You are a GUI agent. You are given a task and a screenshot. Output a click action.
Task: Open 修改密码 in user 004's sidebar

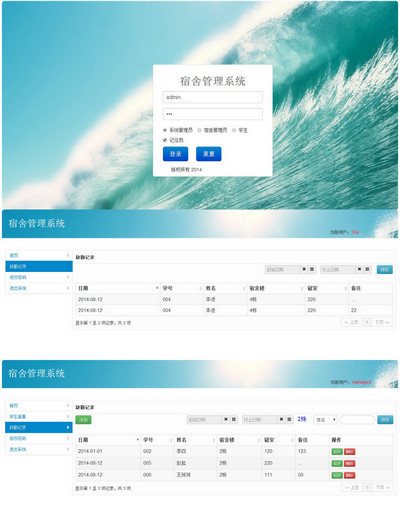pos(39,277)
